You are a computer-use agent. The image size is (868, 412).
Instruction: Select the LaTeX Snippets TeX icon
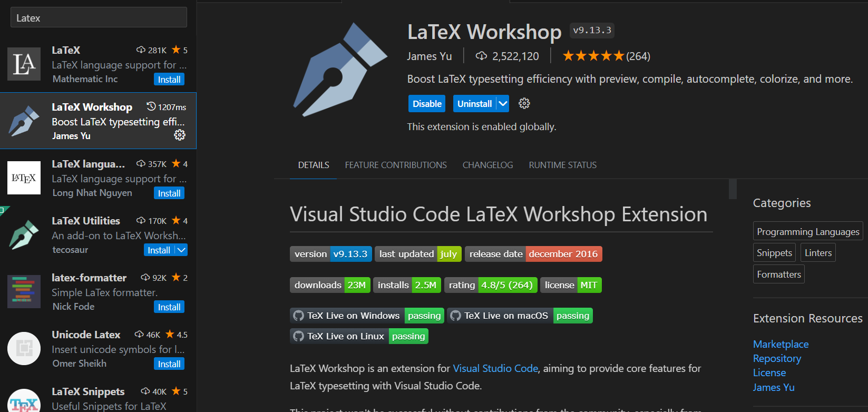click(x=24, y=400)
